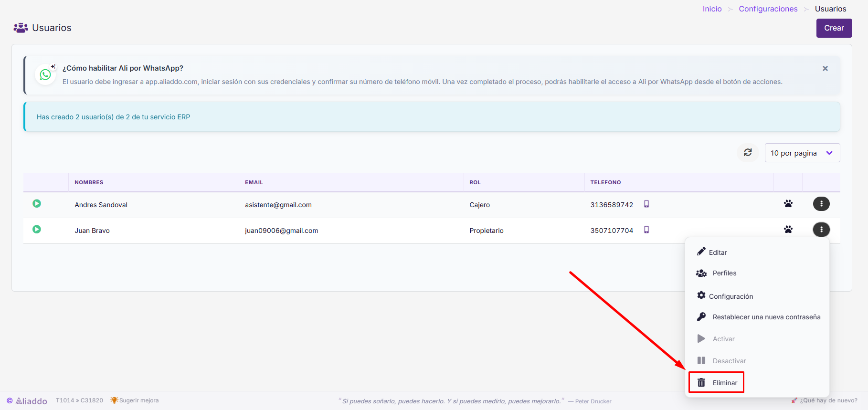Click phone icon next to 3507107704
The width and height of the screenshot is (868, 410).
point(646,230)
